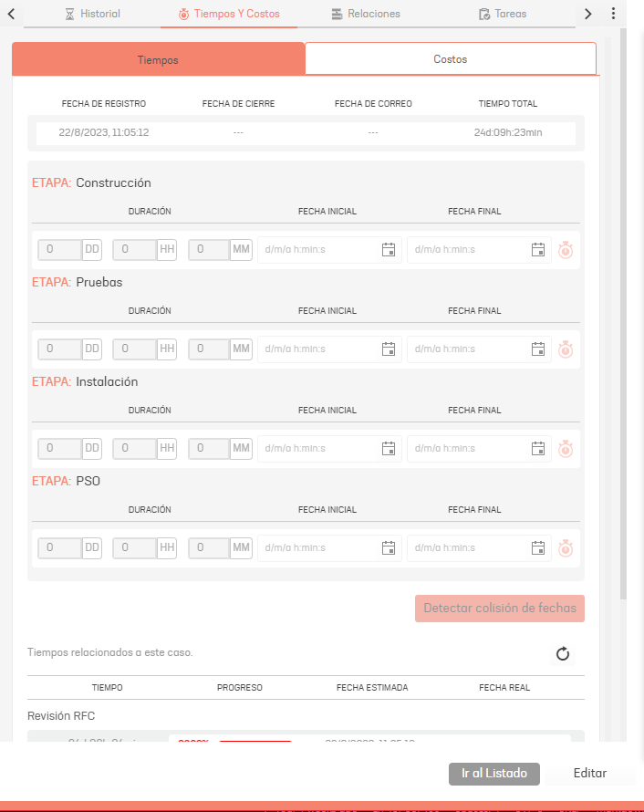Open PSO fecha final calendar picker
Viewport: 644px width, 812px height.
[x=538, y=548]
